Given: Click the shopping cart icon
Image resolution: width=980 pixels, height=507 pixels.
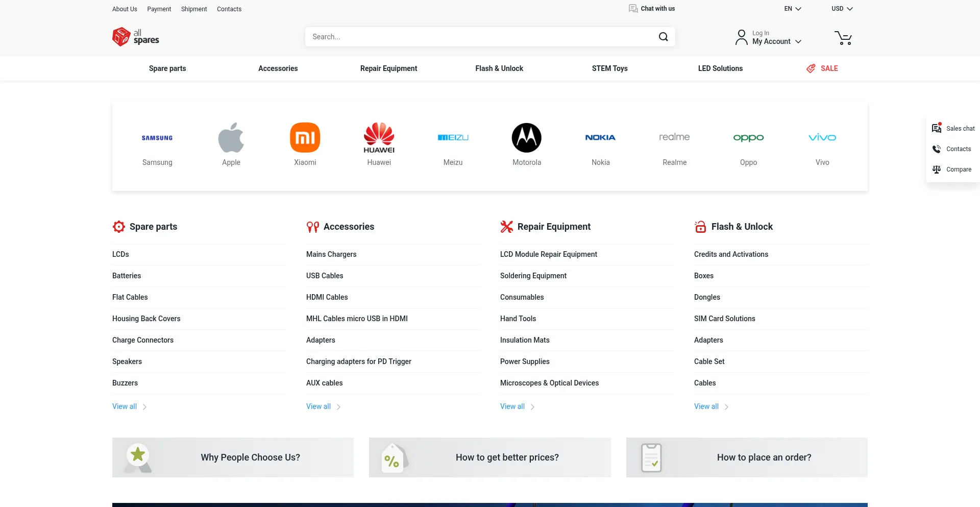Looking at the screenshot, I should tap(843, 38).
